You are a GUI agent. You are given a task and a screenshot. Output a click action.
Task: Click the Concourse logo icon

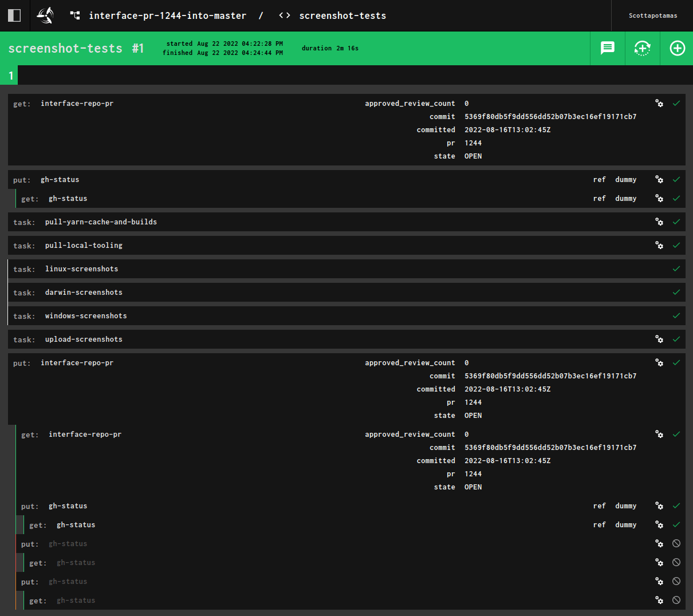(x=45, y=15)
